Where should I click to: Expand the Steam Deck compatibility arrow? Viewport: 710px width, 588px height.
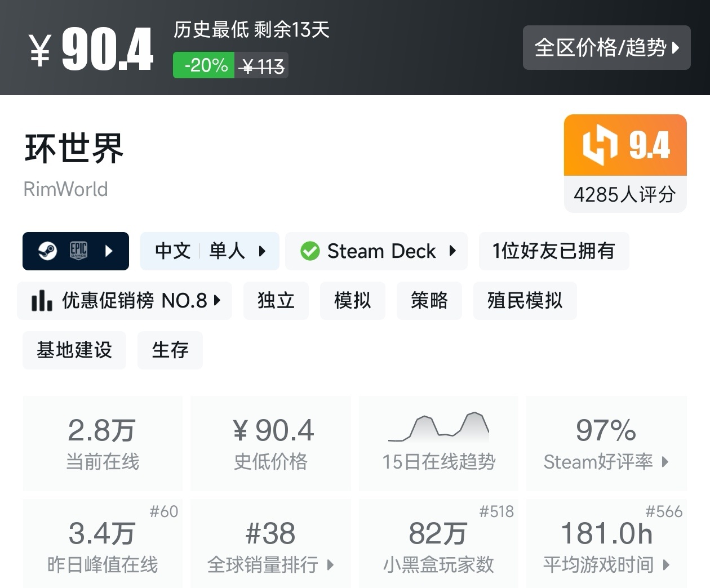[452, 251]
